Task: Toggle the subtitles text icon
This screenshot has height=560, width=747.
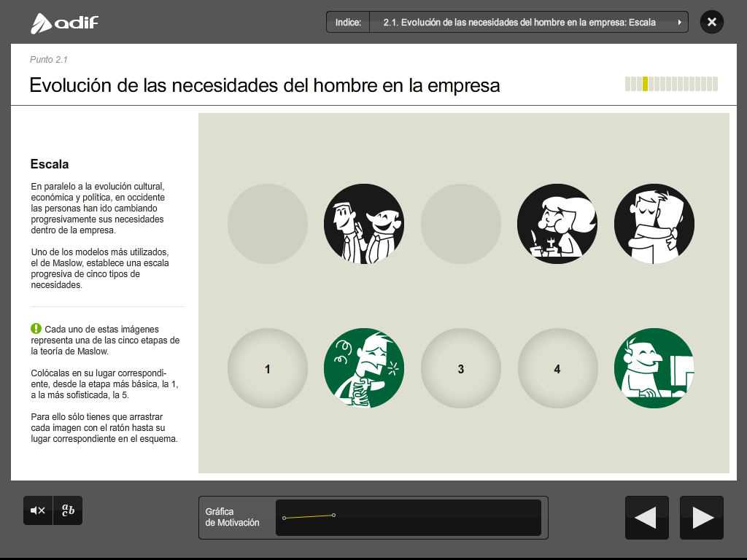Action: click(x=68, y=510)
